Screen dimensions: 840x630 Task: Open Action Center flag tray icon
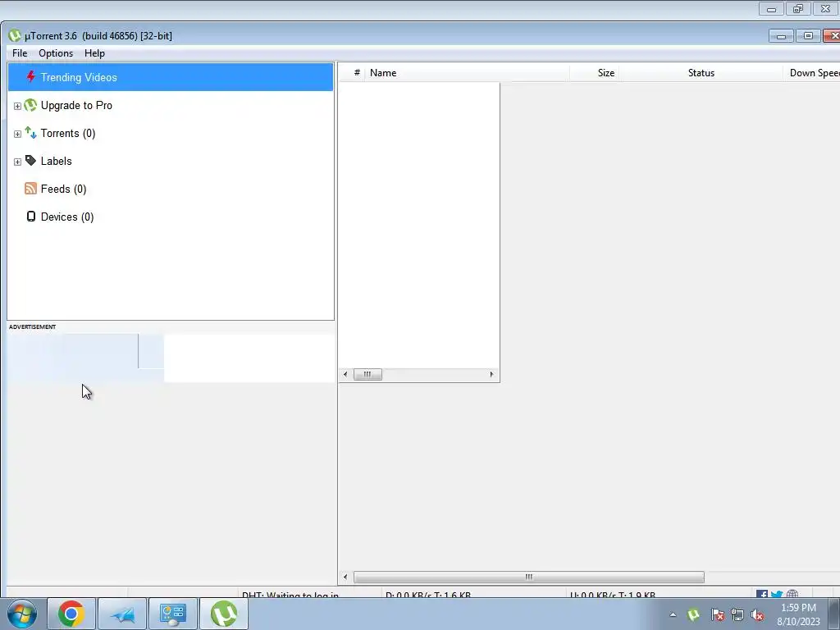tap(717, 614)
